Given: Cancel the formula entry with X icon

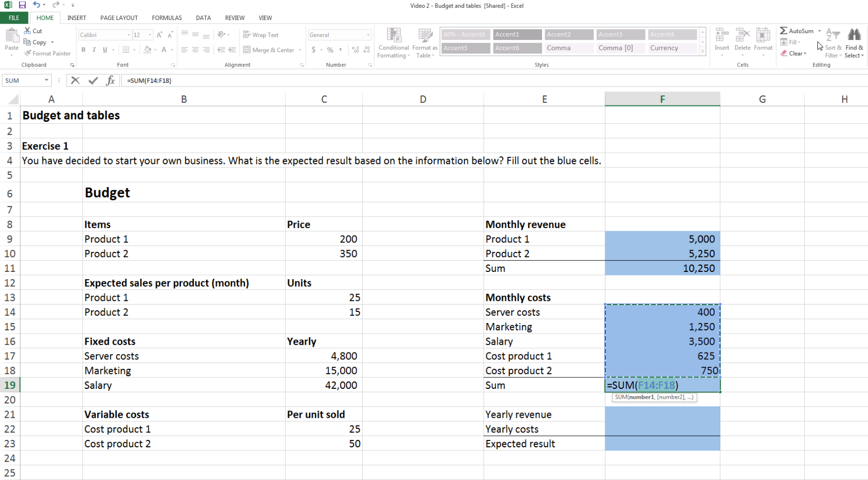Looking at the screenshot, I should coord(75,81).
